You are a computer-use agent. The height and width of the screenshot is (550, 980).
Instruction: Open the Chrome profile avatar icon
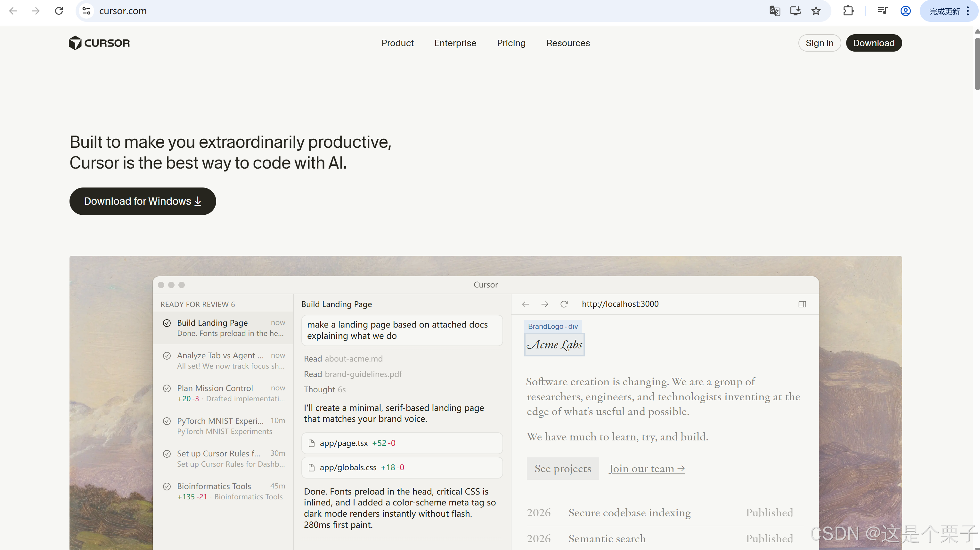click(905, 11)
